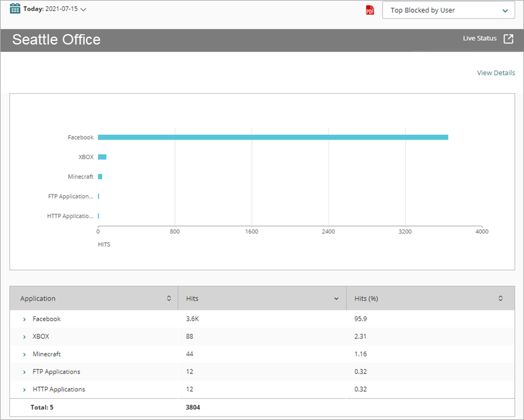The height and width of the screenshot is (420, 524).
Task: Sort the Hits column descending
Action: [x=336, y=298]
